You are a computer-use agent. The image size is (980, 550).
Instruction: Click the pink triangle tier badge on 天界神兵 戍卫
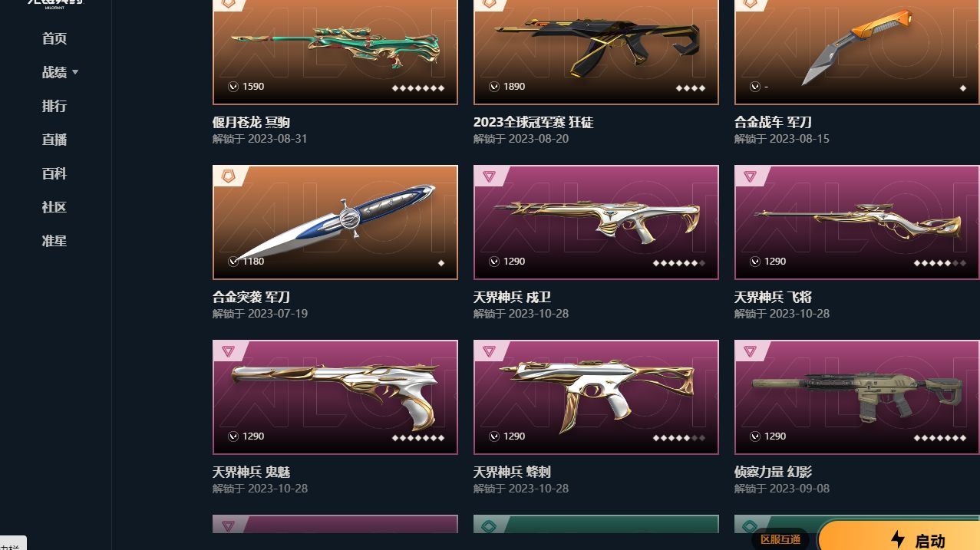pyautogui.click(x=489, y=176)
